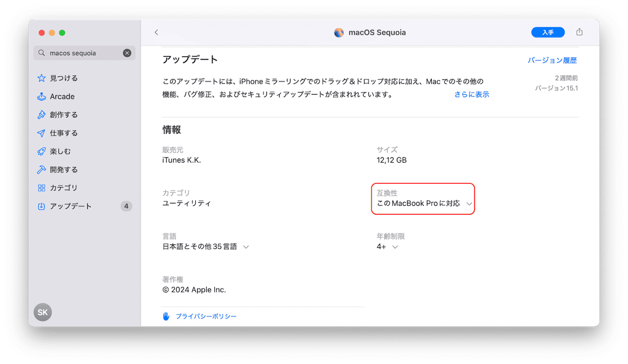Click the 12,12 GB size value

(x=391, y=160)
